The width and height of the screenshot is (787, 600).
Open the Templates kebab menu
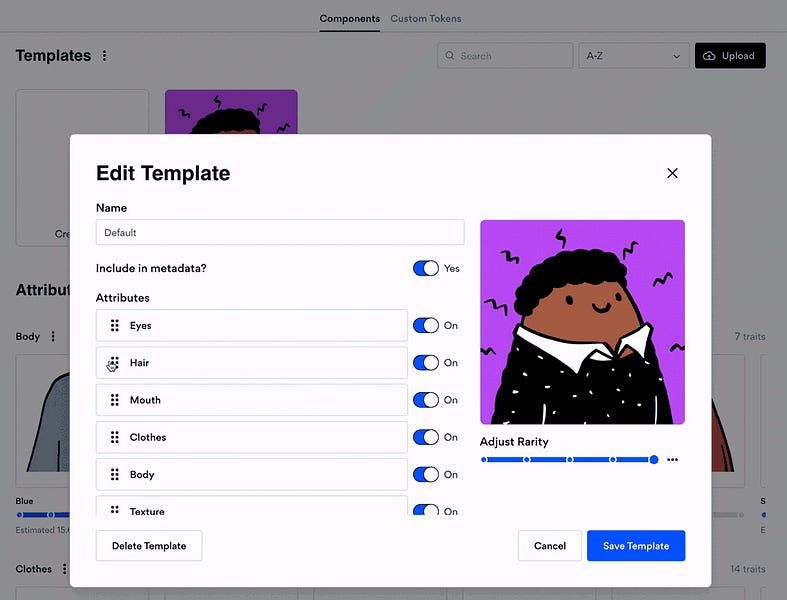pyautogui.click(x=105, y=56)
